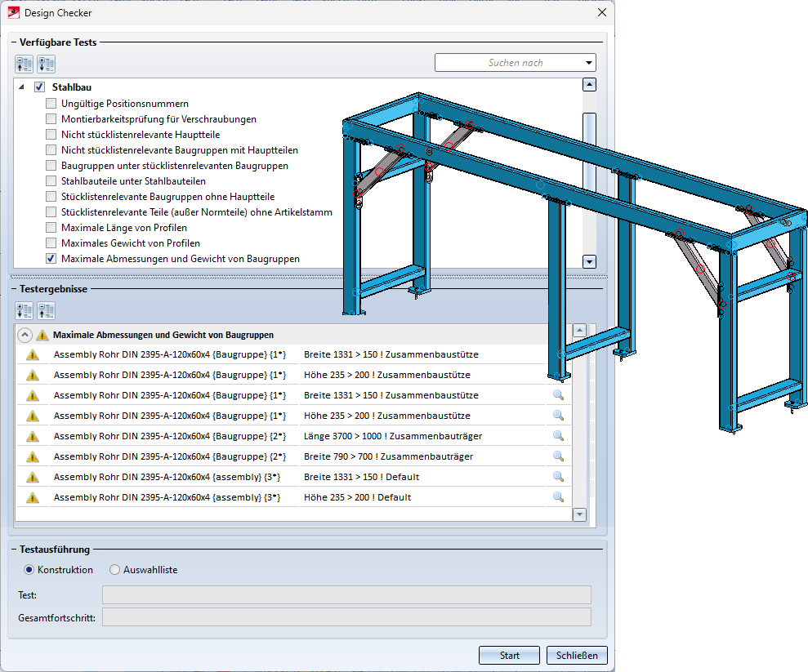
Task: Expand all available tests with second toolbar icon
Action: pos(46,64)
